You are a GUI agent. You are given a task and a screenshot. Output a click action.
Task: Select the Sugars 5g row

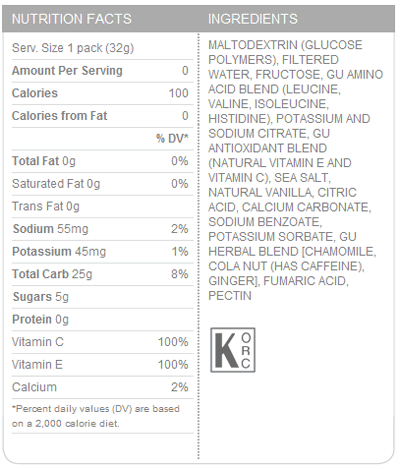tap(103, 297)
